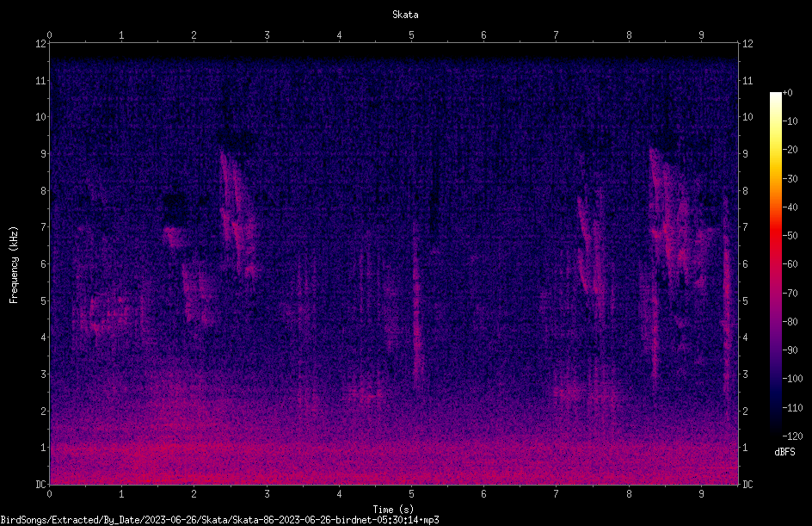Click the dBFS unit label under color bar

[784, 452]
